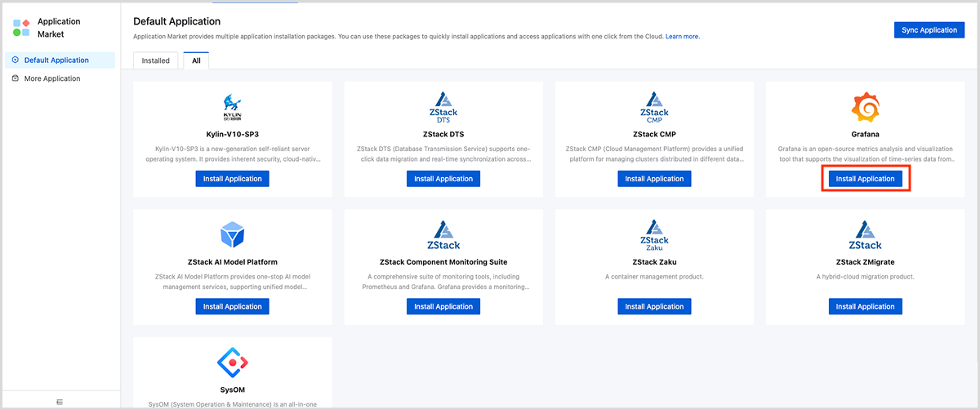Click the SysOM logo icon
The width and height of the screenshot is (980, 410).
click(x=232, y=363)
